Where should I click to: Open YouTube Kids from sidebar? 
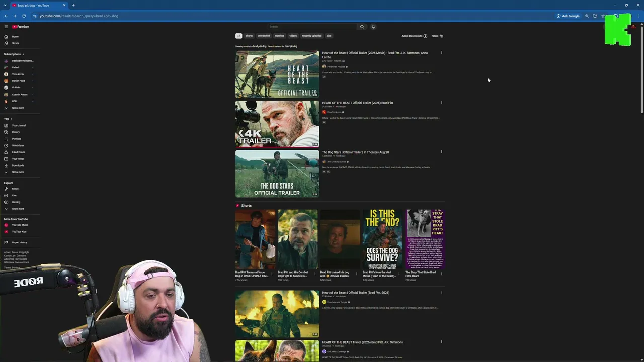19,232
